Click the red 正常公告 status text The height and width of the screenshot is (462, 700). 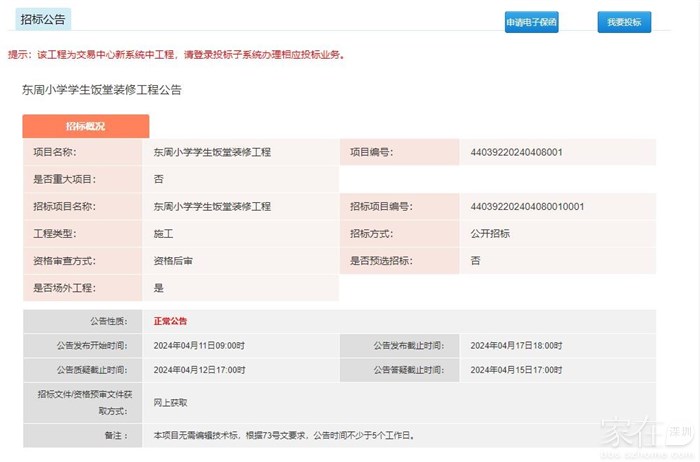(170, 321)
